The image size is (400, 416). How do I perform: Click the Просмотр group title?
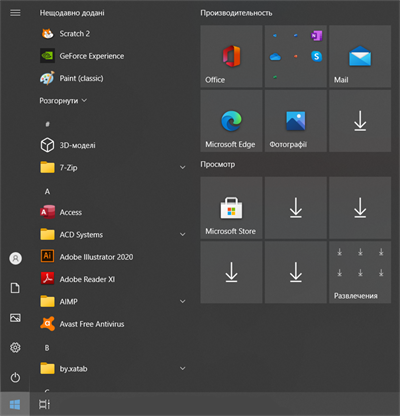click(x=218, y=164)
